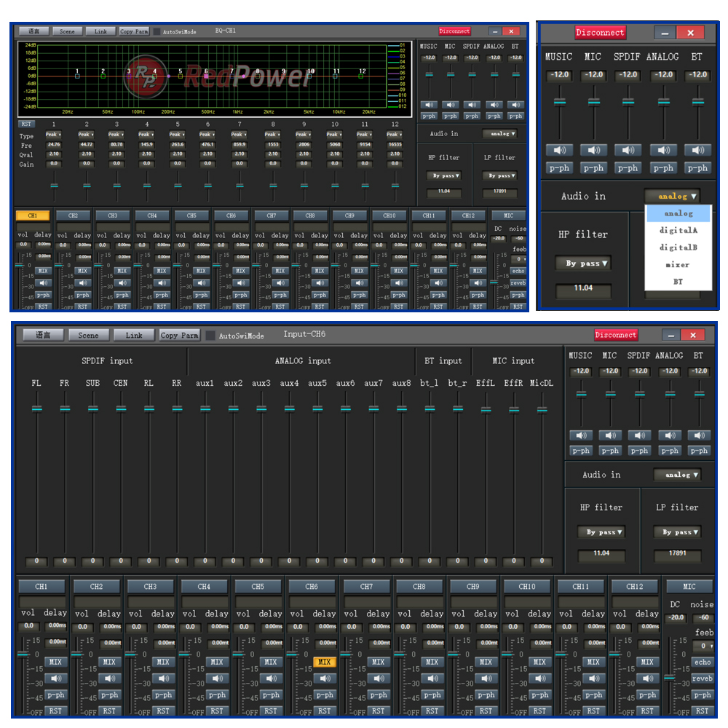Mute MUSIC source in Input-CH6 window

(x=581, y=435)
